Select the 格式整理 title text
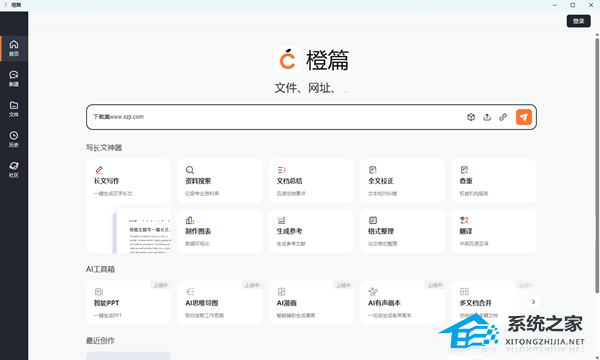 (381, 231)
